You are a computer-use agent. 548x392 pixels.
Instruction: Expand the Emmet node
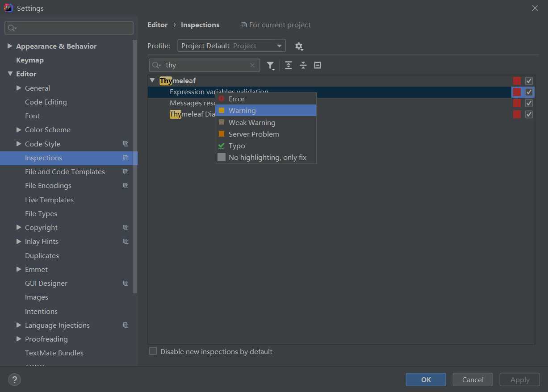[19, 269]
